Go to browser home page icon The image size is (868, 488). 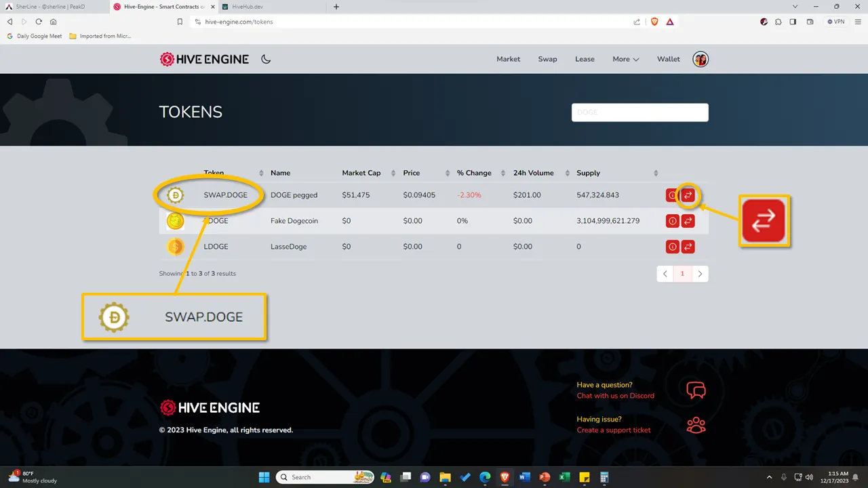tap(54, 22)
